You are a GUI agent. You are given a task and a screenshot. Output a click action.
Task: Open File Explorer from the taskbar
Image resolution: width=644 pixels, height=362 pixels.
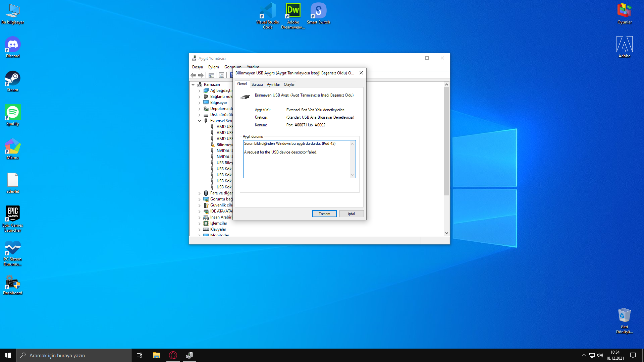pyautogui.click(x=156, y=355)
